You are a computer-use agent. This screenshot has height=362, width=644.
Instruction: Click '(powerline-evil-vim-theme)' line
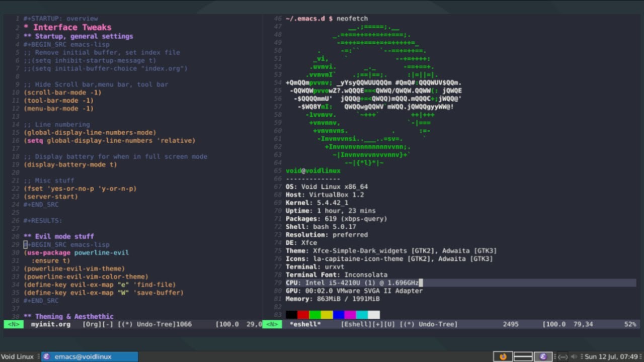coord(74,268)
